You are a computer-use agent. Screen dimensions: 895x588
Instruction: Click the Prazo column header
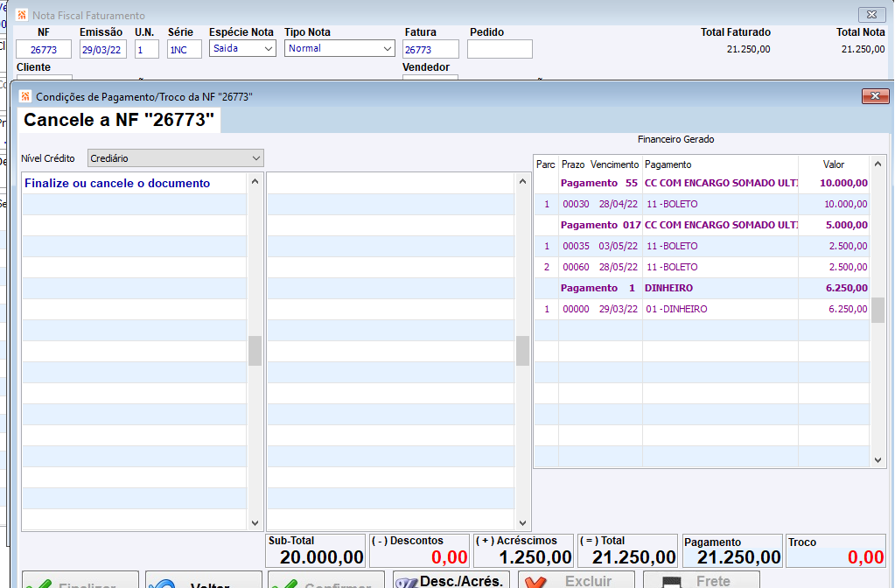tap(572, 164)
